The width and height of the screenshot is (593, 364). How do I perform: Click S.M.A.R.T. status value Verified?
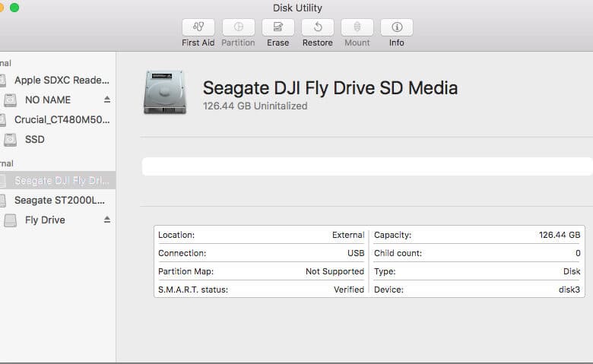(349, 290)
